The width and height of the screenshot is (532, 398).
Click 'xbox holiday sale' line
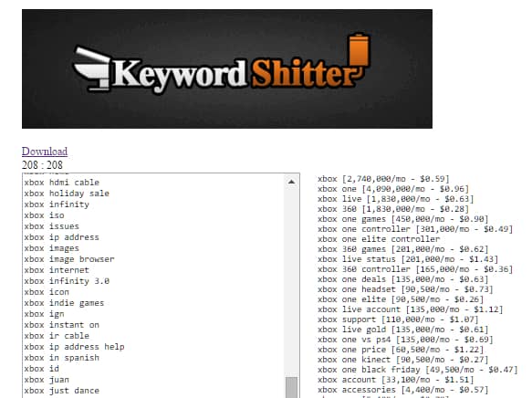pyautogui.click(x=67, y=194)
